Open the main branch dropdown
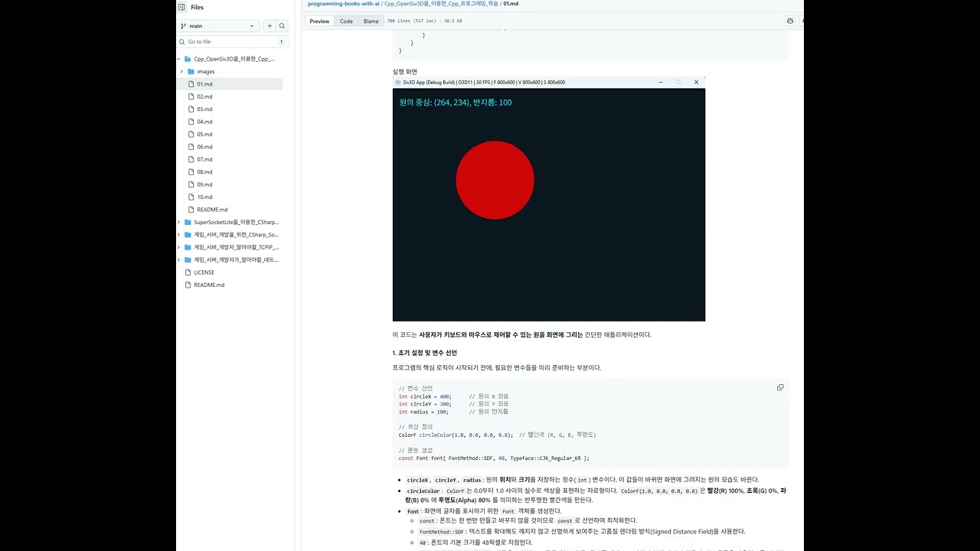The height and width of the screenshot is (551, 980). click(x=219, y=26)
